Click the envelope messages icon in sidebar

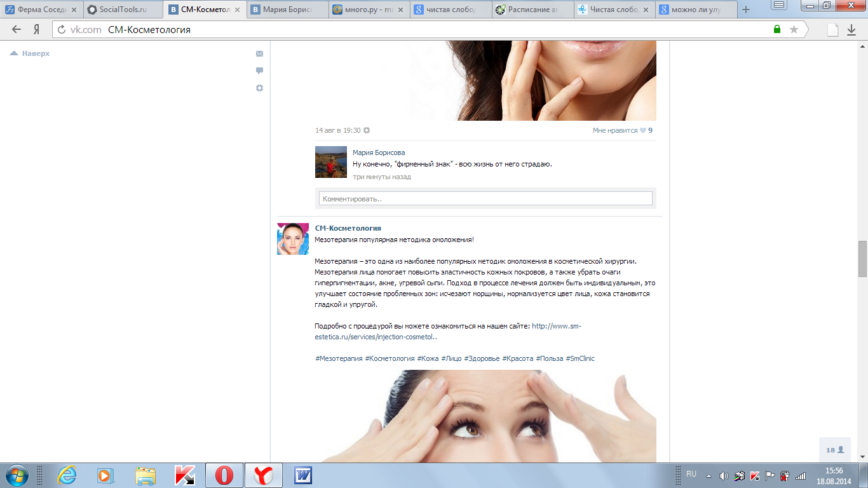(259, 54)
